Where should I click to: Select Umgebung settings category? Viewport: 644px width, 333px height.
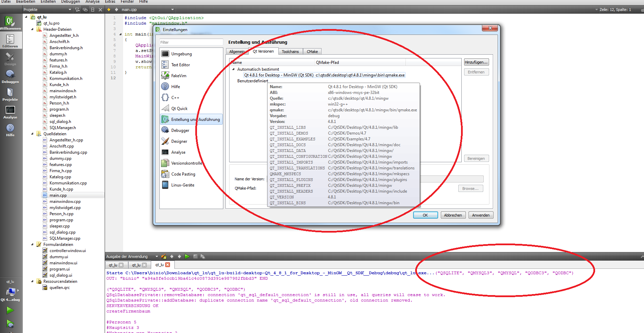191,54
